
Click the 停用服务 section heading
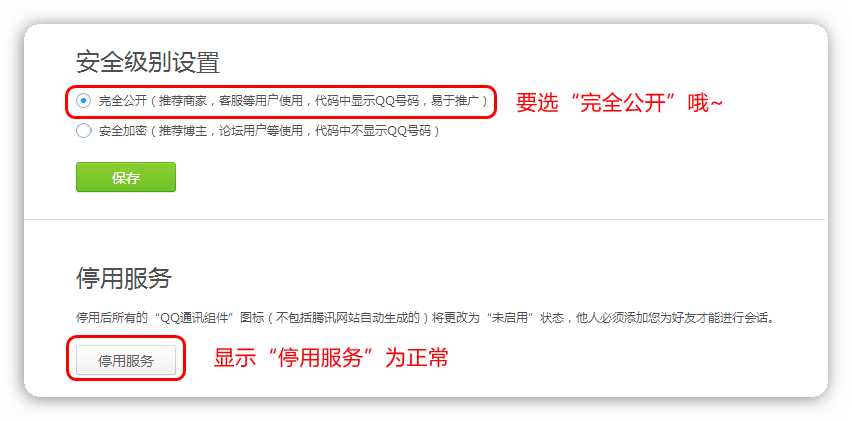(124, 278)
